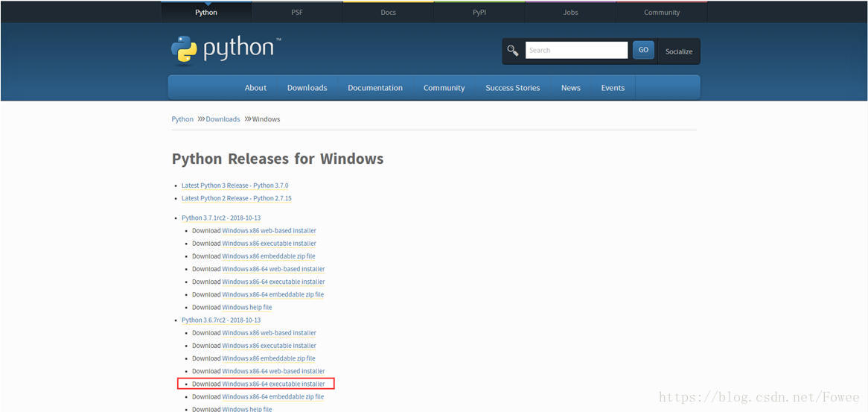This screenshot has height=412, width=868.
Task: Open the Python top tab
Action: coord(206,12)
